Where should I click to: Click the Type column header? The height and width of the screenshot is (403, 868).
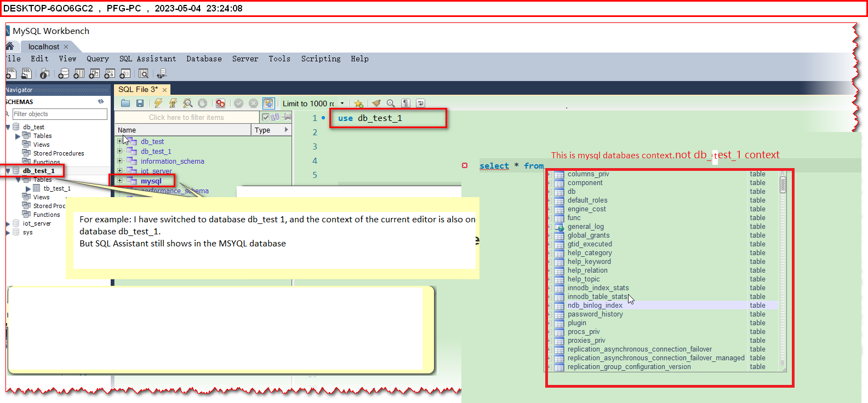click(271, 130)
